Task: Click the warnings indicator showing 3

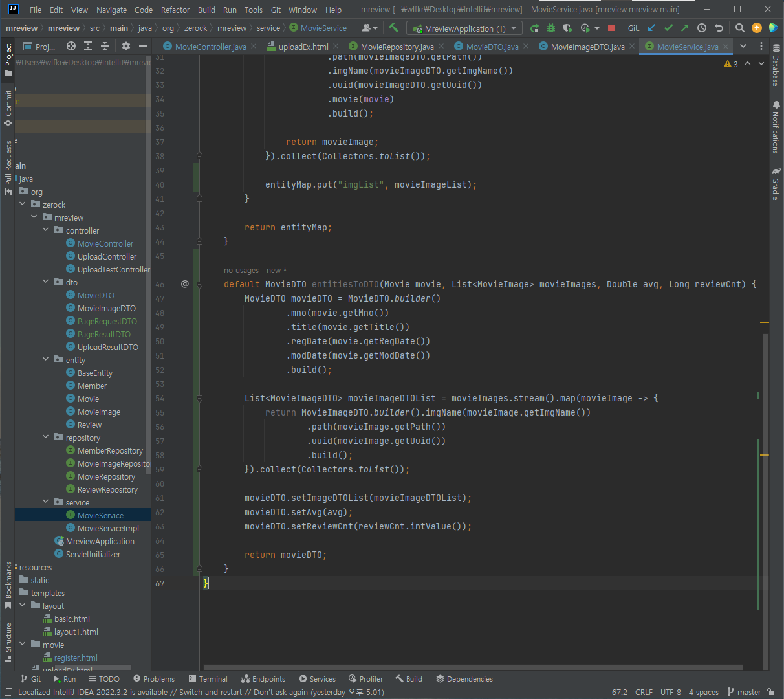Action: [731, 63]
